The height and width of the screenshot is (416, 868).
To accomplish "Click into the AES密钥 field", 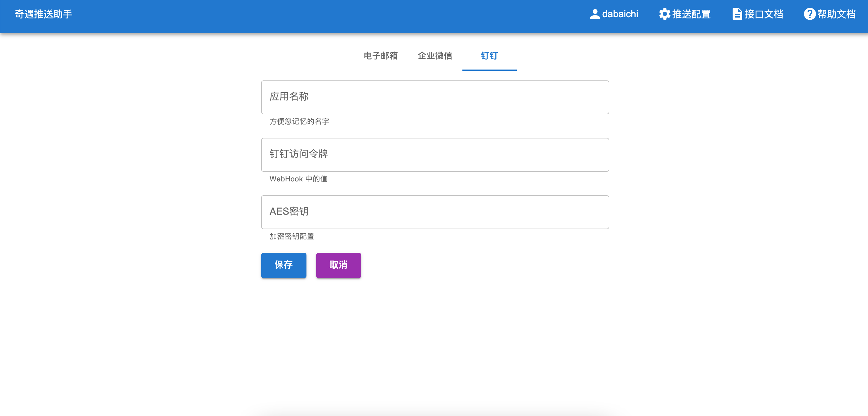I will 435,212.
